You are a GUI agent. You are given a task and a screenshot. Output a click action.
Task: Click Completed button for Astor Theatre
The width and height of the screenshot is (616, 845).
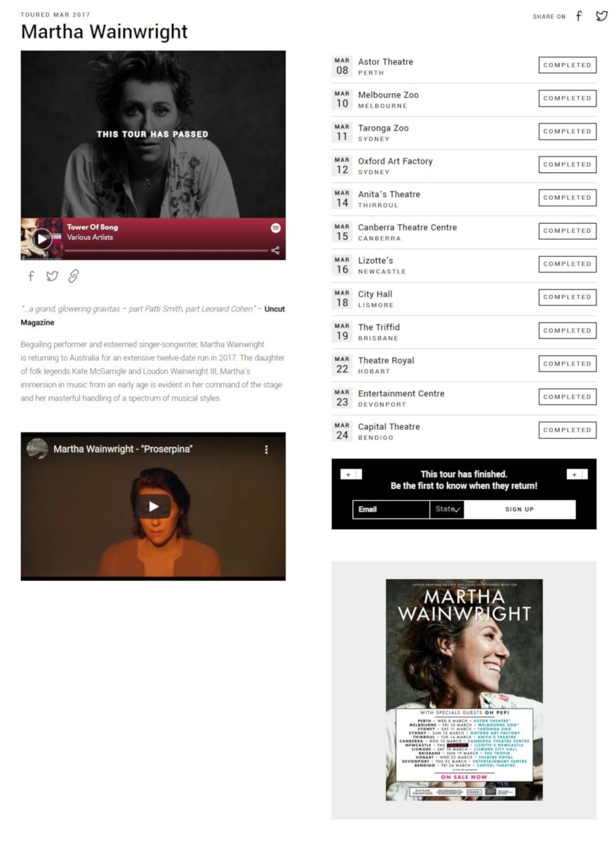point(567,65)
